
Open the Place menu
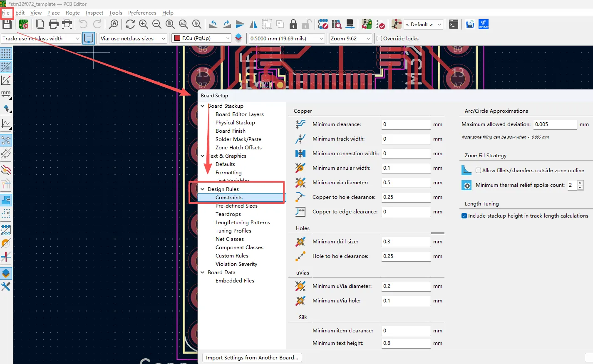tap(54, 12)
